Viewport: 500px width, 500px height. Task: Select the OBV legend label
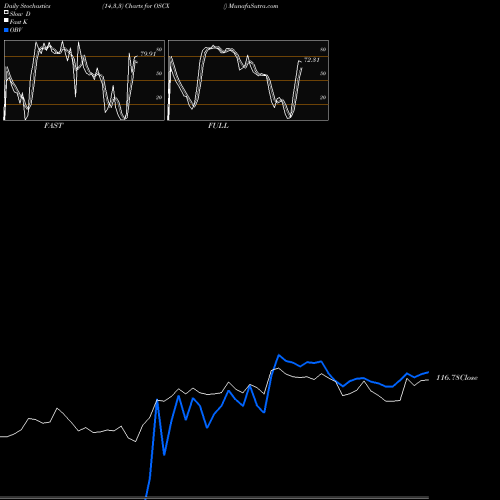click(16, 30)
